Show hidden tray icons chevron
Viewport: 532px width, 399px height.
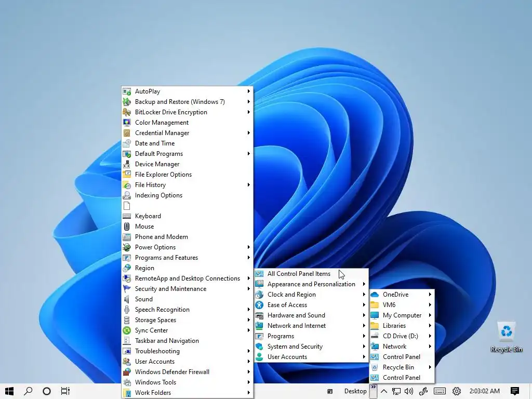[384, 391]
